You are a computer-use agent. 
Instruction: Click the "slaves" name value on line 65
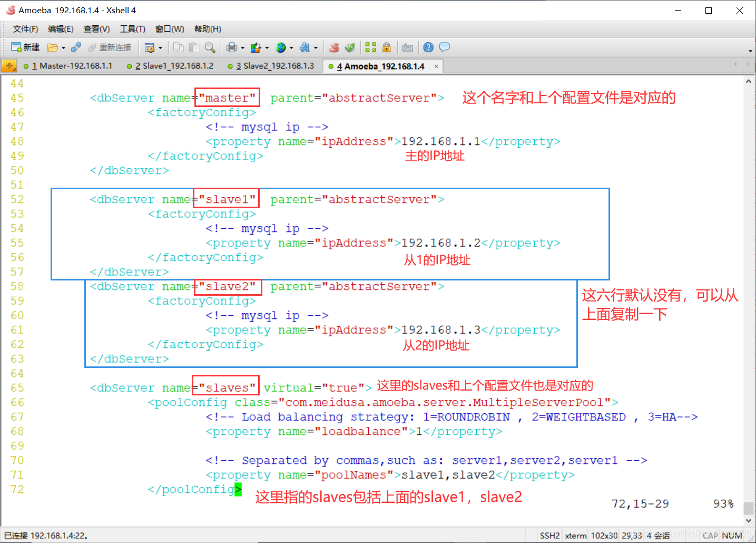point(227,388)
